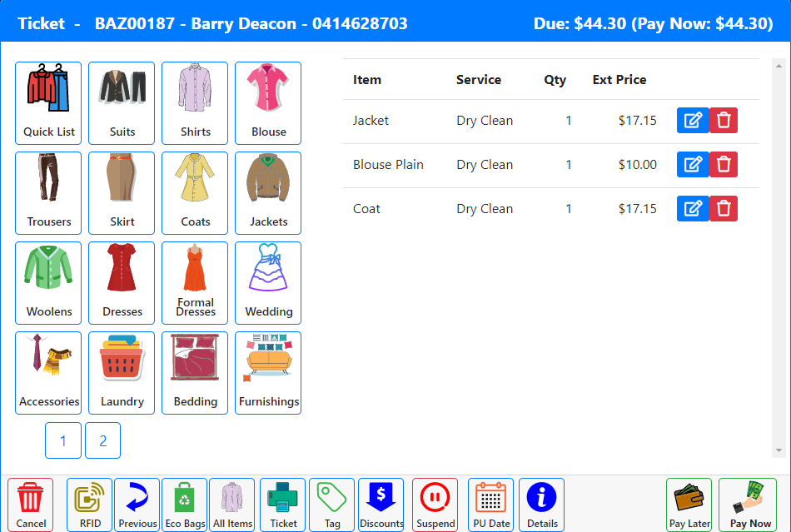Image resolution: width=791 pixels, height=532 pixels.
Task: Select the Woolens category
Action: [48, 283]
